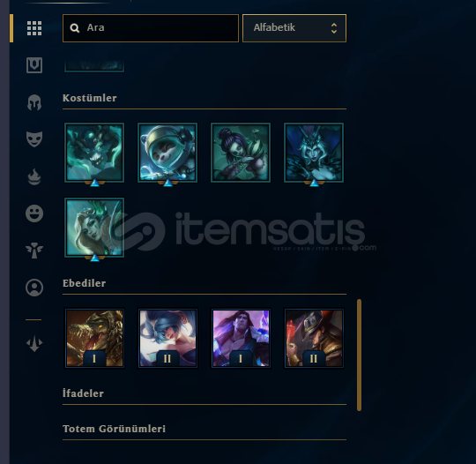476x464 pixels.
Task: Click the gold vertical scrollbar
Action: tap(359, 355)
